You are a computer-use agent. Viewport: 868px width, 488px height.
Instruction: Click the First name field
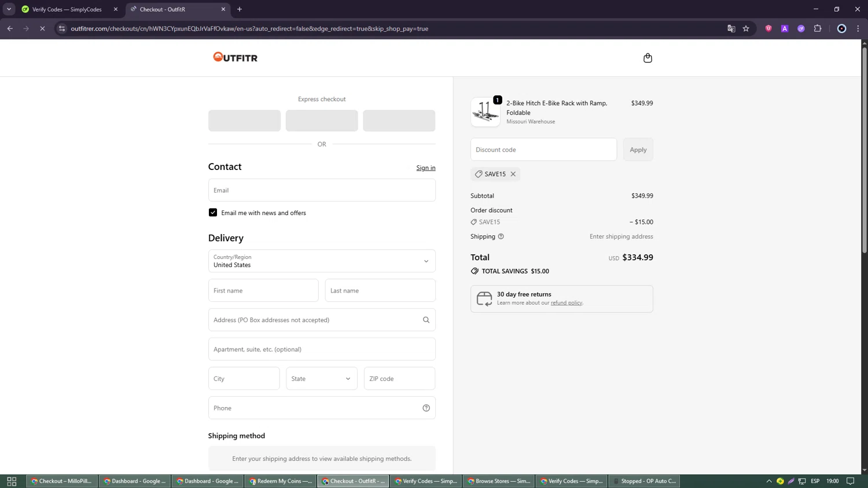pyautogui.click(x=263, y=290)
